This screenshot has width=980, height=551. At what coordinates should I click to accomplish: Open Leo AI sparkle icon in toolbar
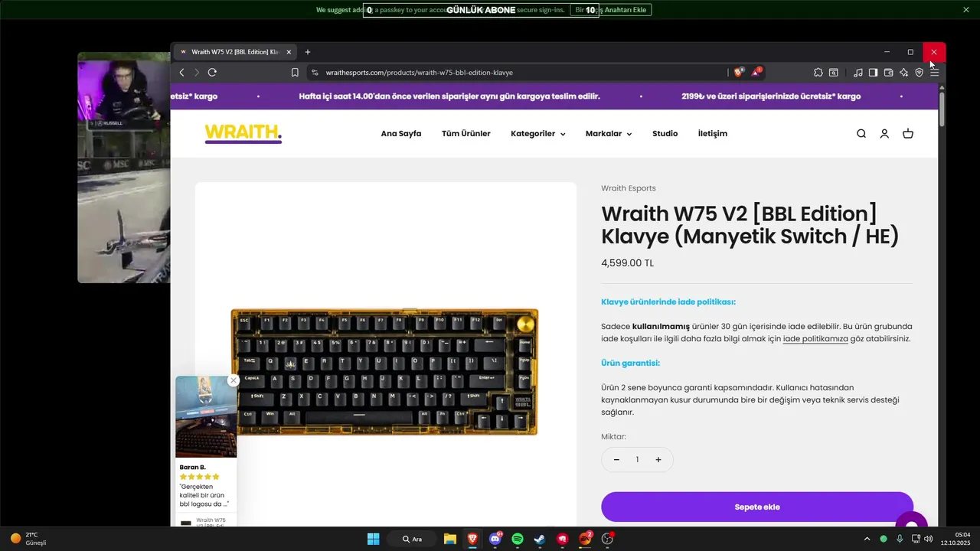click(903, 73)
